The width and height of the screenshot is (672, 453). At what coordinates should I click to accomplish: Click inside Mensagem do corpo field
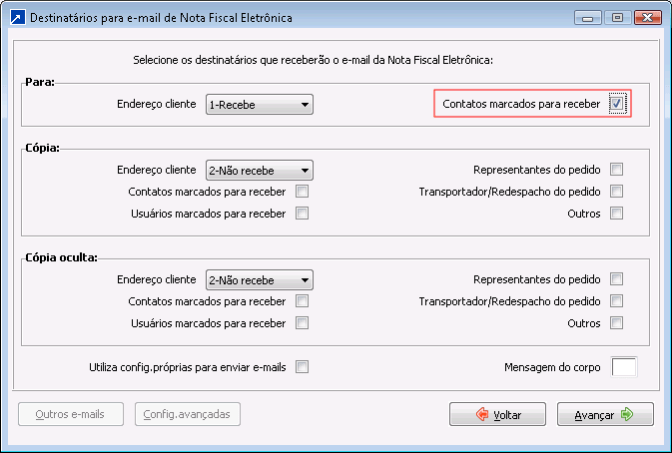(x=624, y=367)
